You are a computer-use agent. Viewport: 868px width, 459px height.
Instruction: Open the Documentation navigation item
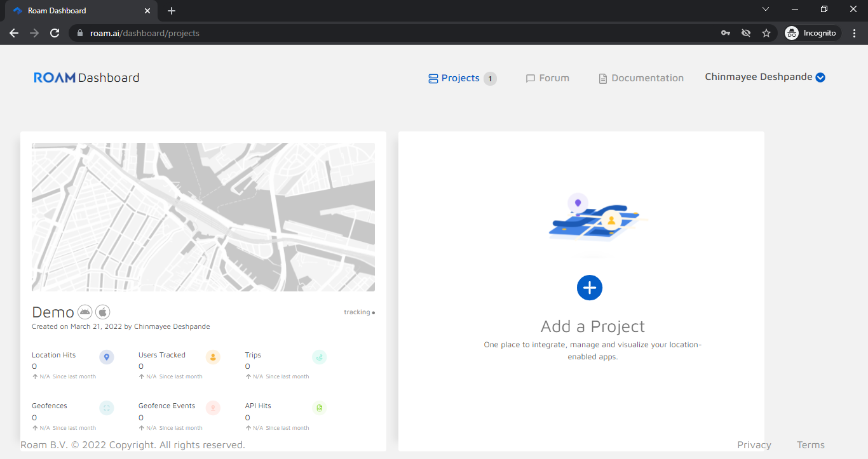(x=641, y=78)
